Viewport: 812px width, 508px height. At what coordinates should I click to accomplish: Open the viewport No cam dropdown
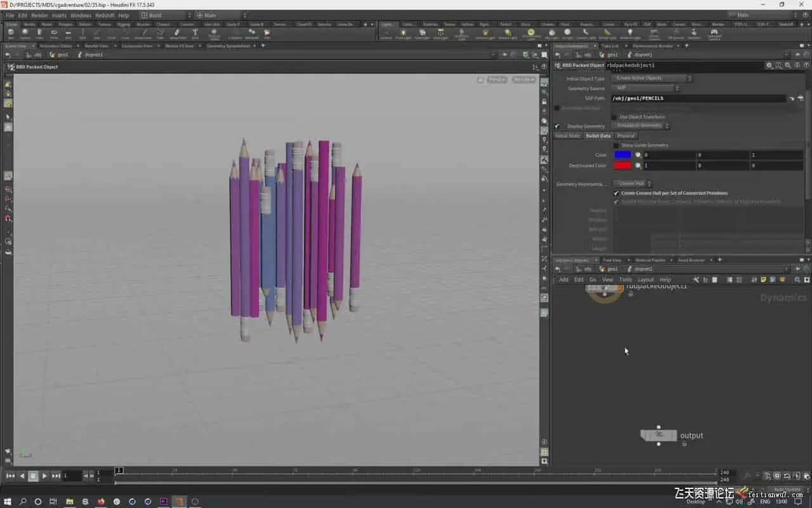click(x=523, y=79)
